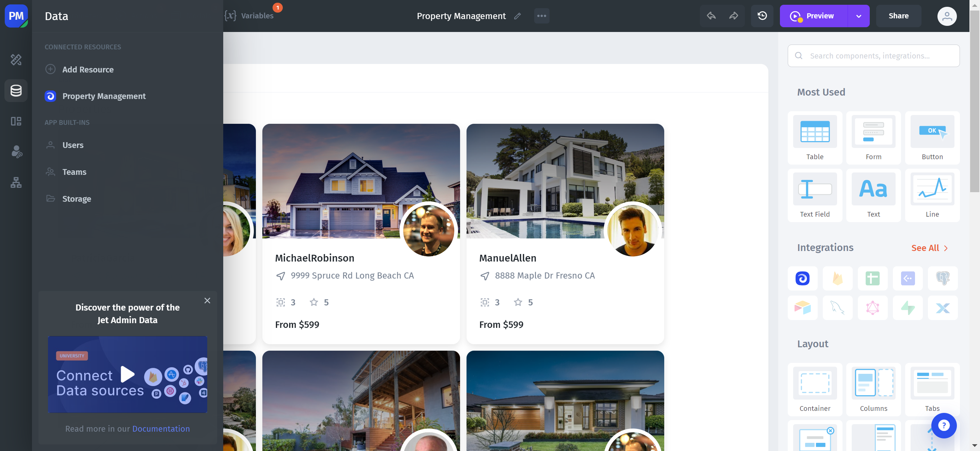Image resolution: width=980 pixels, height=451 pixels.
Task: Open version history clock icon
Action: tap(762, 16)
